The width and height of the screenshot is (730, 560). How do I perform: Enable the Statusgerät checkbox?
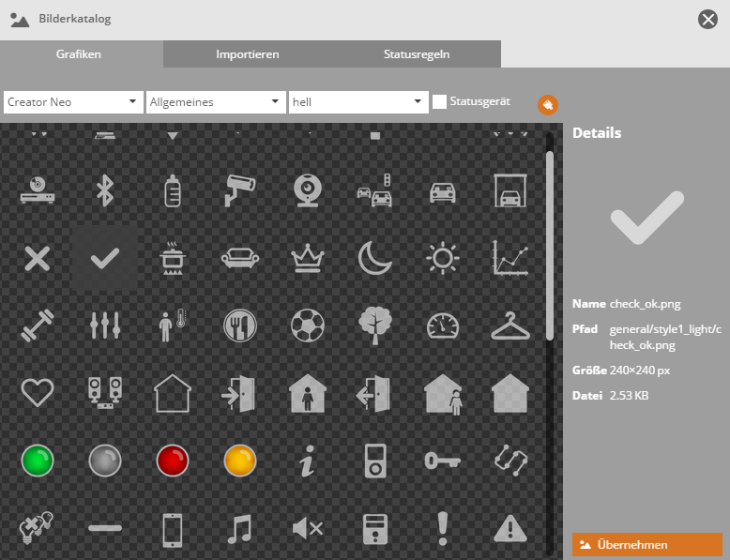click(439, 101)
